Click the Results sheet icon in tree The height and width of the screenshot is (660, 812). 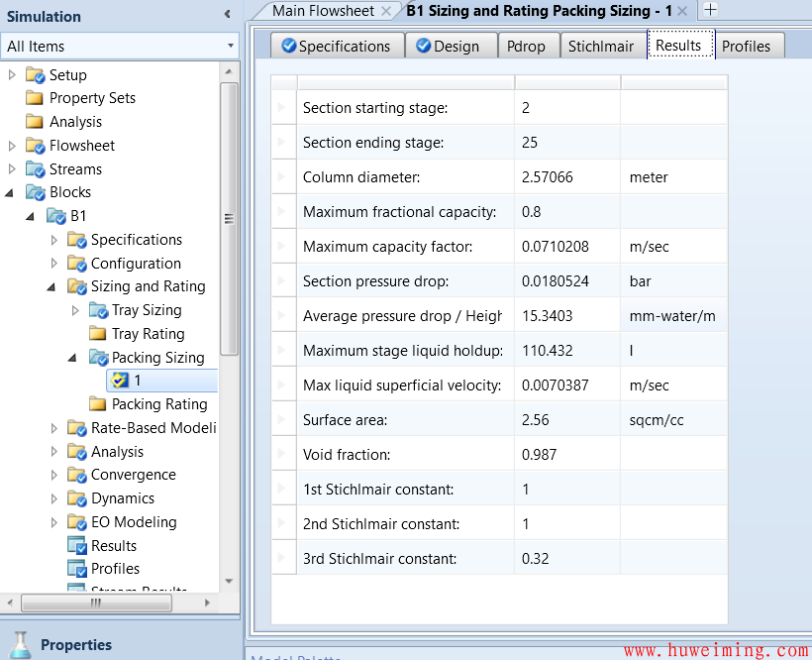tap(77, 546)
